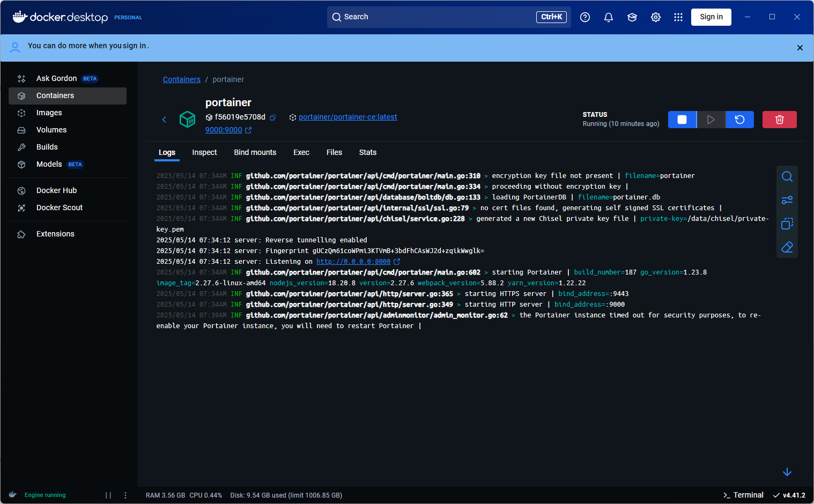Click the Search field
This screenshot has height=504, width=814.
(449, 17)
